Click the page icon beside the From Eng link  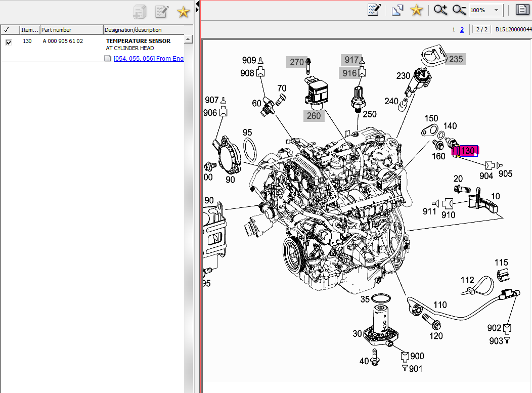point(107,58)
